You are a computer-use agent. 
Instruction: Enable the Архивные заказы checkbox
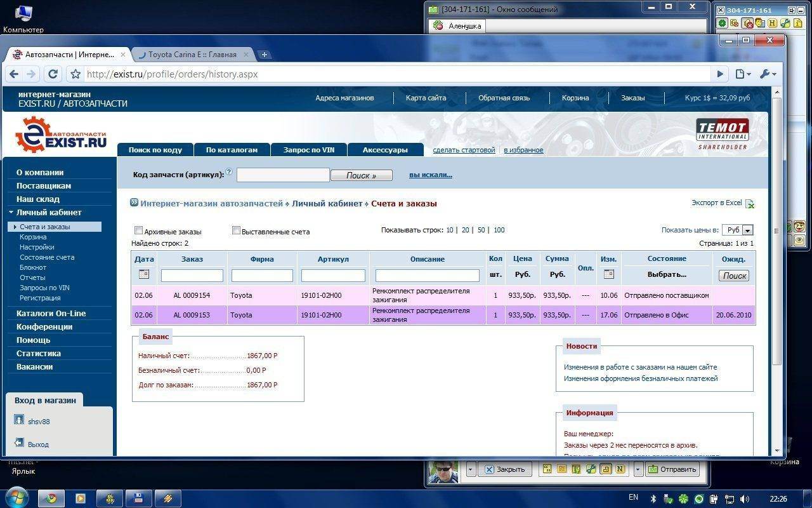tap(139, 231)
